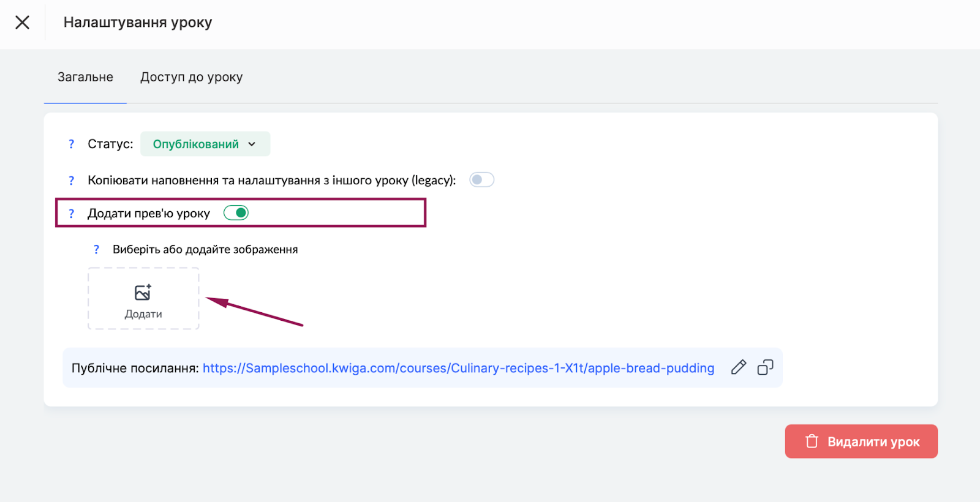Open the public lesson link URL
This screenshot has width=980, height=502.
(458, 368)
